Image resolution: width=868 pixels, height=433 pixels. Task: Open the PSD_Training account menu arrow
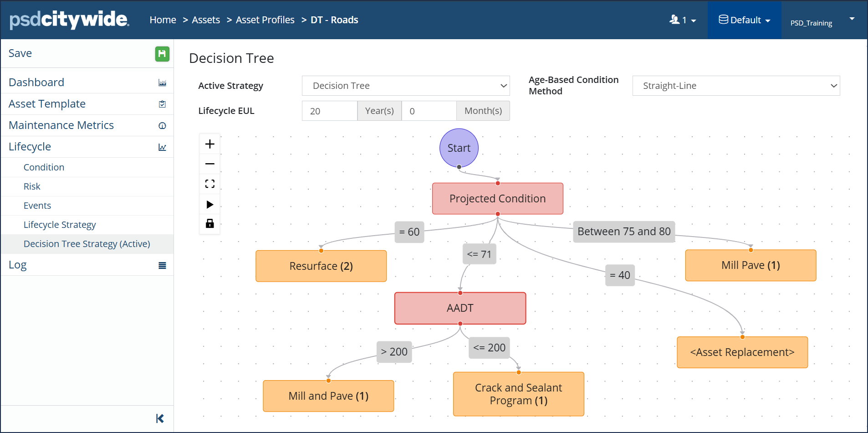point(852,19)
